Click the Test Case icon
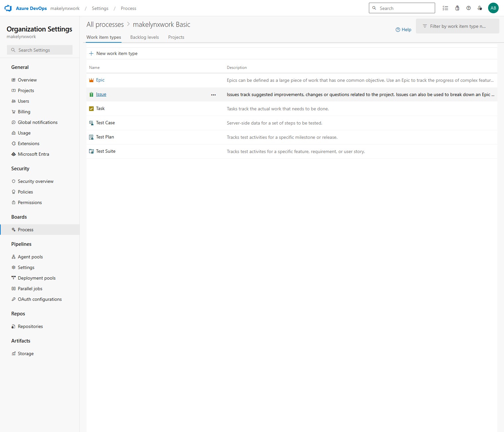Viewport: 504px width, 432px height. pyautogui.click(x=91, y=123)
